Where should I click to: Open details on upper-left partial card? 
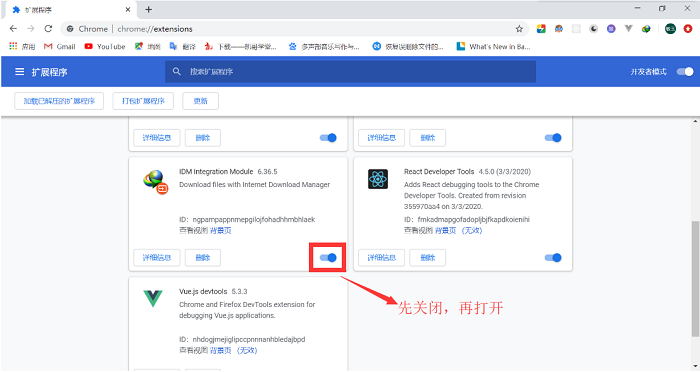tap(157, 138)
